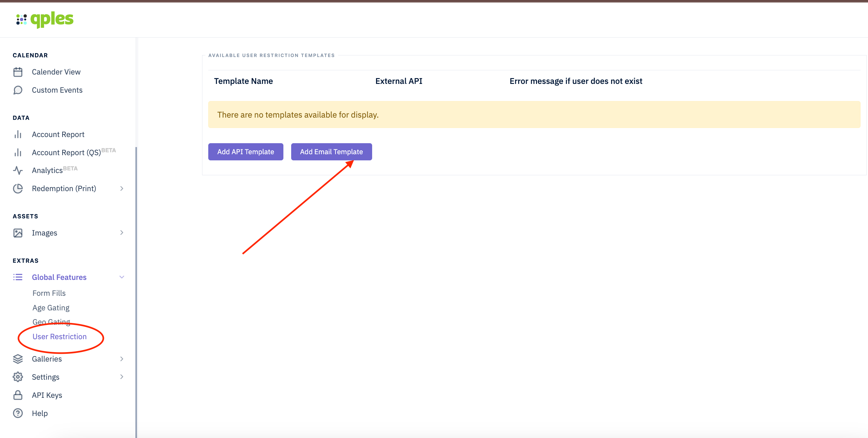Image resolution: width=868 pixels, height=438 pixels.
Task: Expand the Redemption (Print) chevron
Action: 122,189
